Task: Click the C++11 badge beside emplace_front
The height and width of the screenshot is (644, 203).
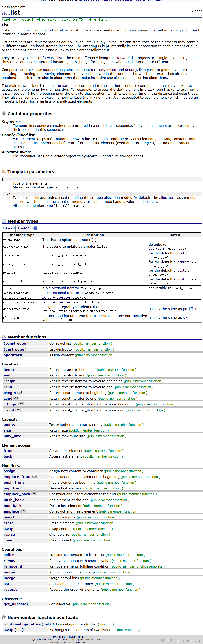Action: click(35, 476)
